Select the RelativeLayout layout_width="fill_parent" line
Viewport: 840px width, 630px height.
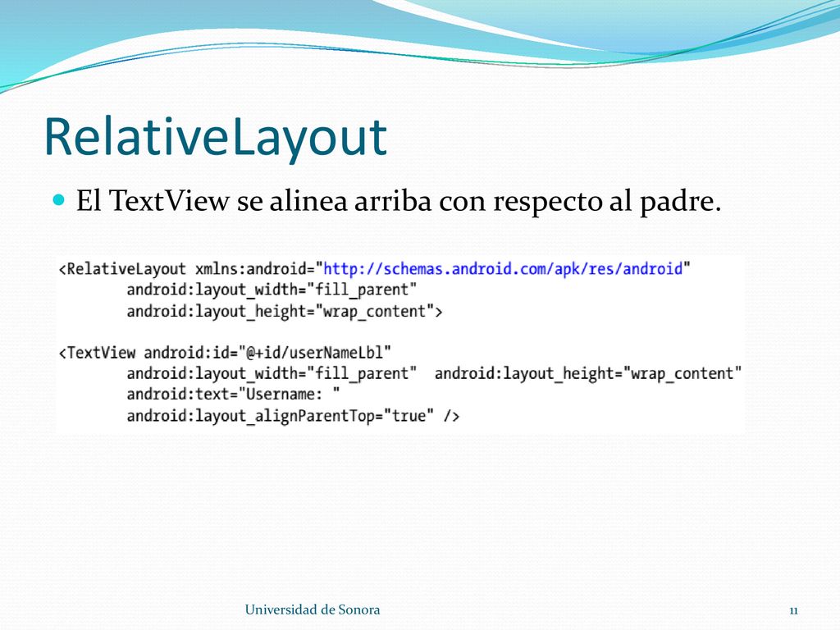click(272, 290)
